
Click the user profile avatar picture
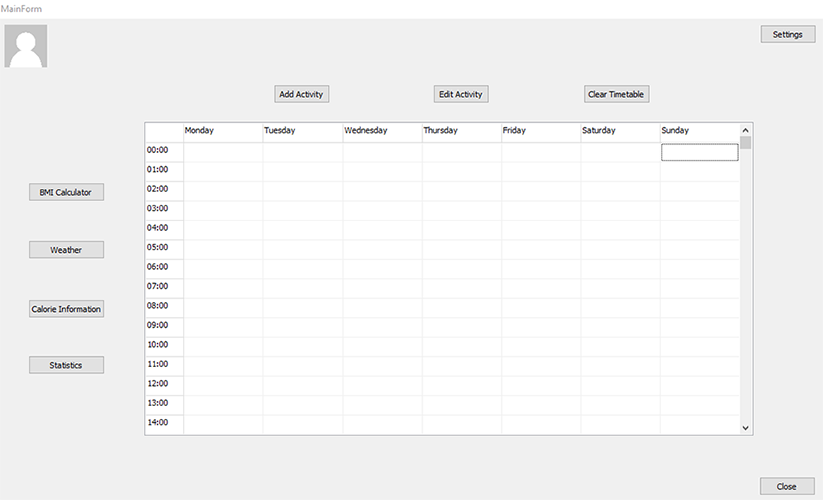click(x=26, y=46)
